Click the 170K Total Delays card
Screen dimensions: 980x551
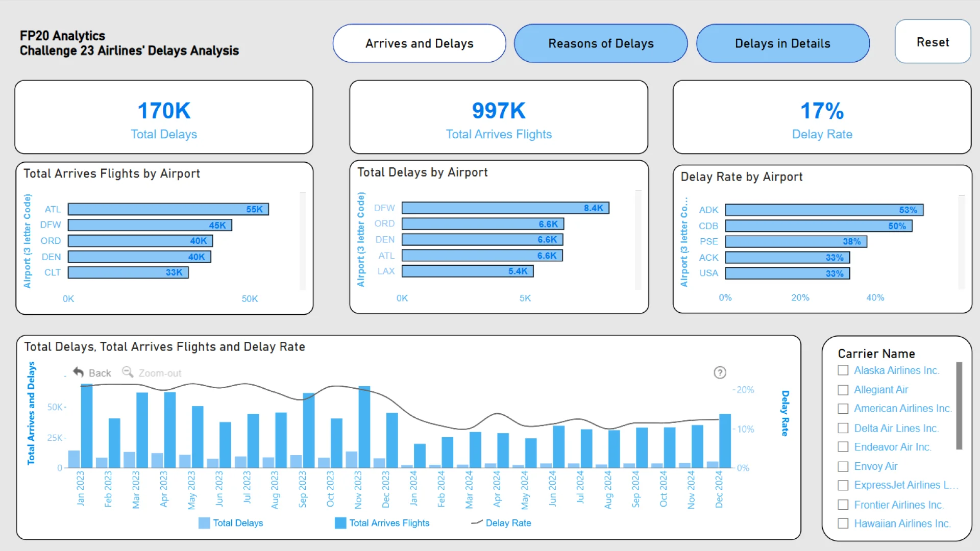click(x=164, y=117)
